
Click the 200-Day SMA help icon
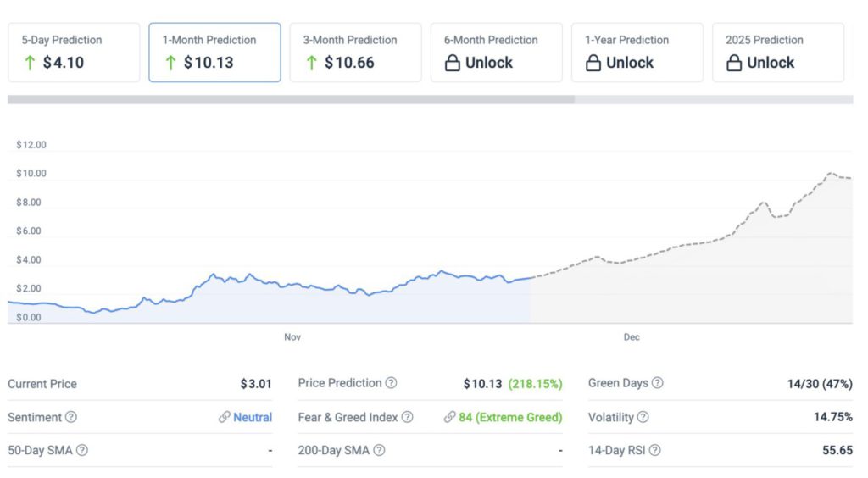[379, 450]
